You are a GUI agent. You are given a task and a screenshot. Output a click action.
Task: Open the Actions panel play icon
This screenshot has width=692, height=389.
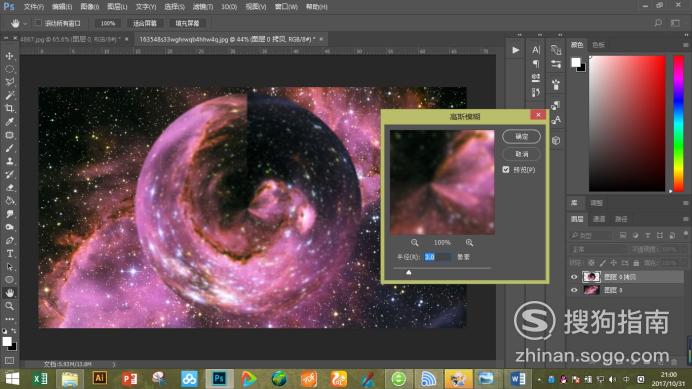click(x=515, y=50)
